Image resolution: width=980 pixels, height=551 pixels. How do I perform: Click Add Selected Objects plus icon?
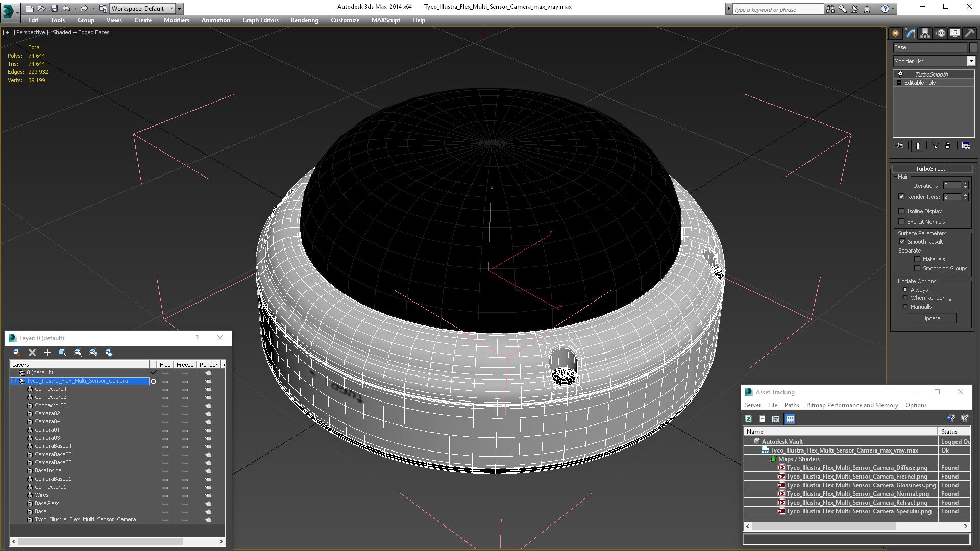click(47, 353)
